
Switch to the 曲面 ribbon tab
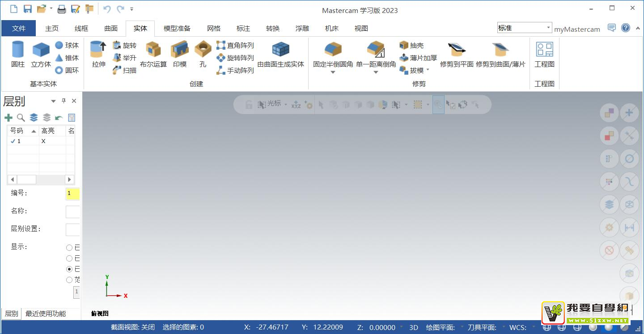pyautogui.click(x=111, y=29)
